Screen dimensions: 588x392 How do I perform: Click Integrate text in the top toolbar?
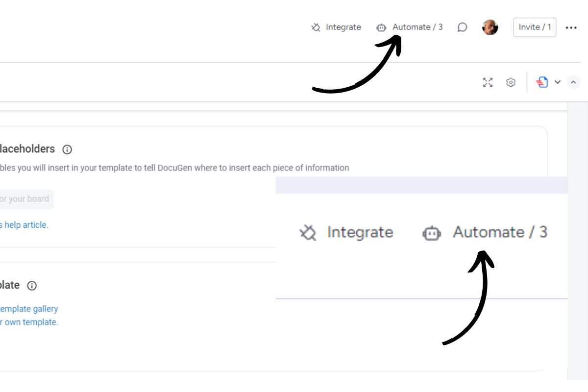coord(344,27)
